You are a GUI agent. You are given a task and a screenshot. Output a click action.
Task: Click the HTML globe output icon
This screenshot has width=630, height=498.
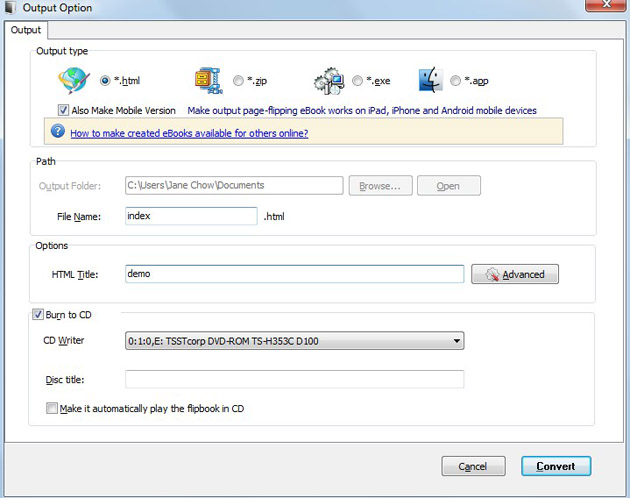(74, 80)
